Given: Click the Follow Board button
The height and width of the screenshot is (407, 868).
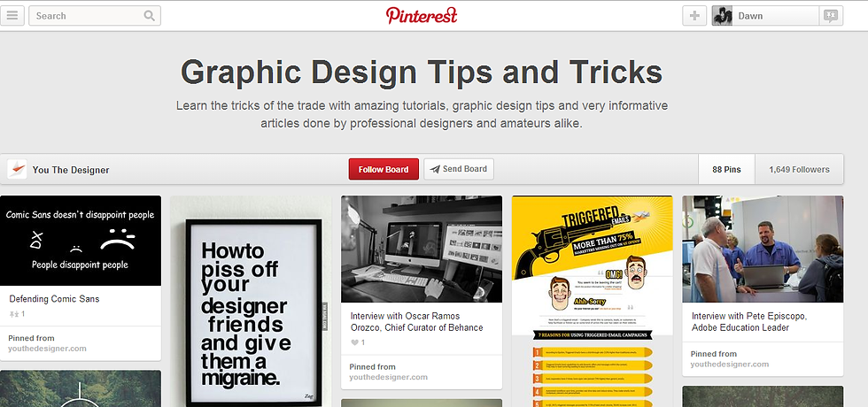Looking at the screenshot, I should (x=384, y=169).
